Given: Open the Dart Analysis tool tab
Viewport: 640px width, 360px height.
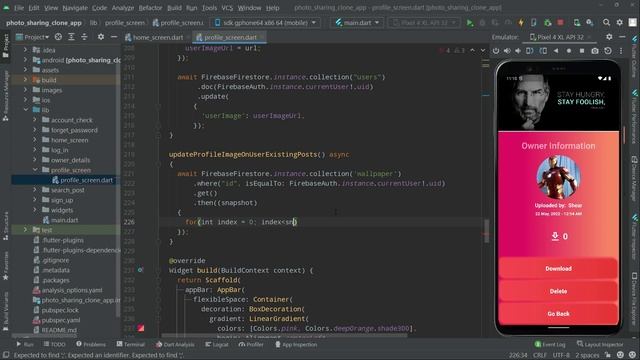Looking at the screenshot, I should pos(175,344).
